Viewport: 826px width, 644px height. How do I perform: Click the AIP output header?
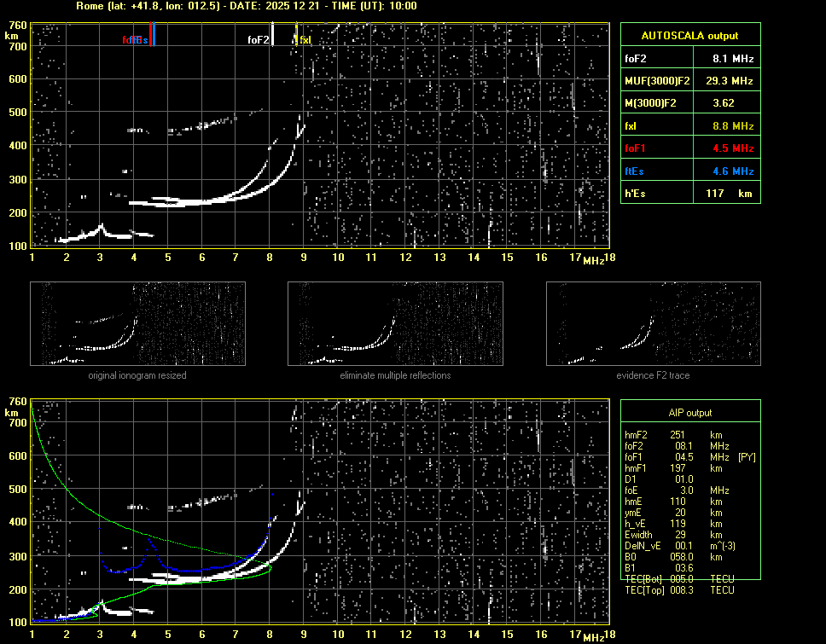(689, 413)
